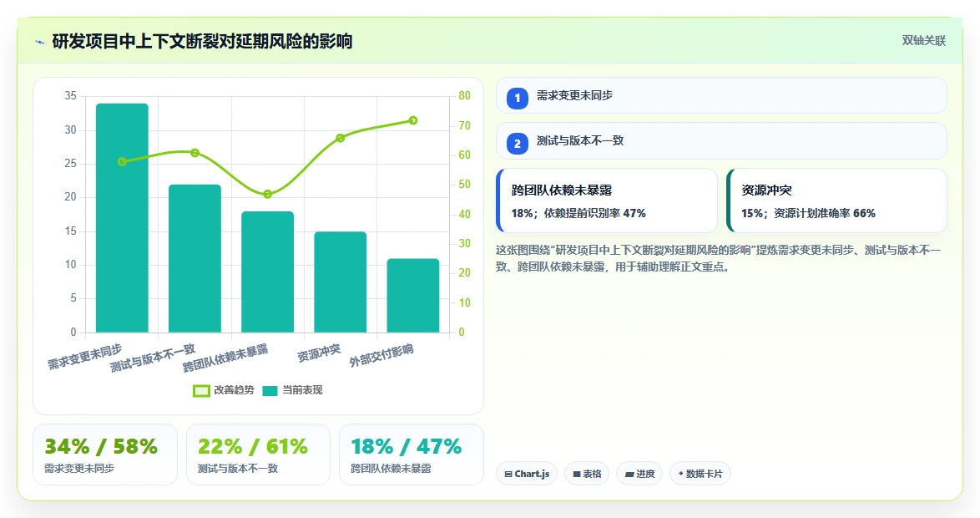Click the 需求变更未同步 x-axis label

pyautogui.click(x=85, y=357)
